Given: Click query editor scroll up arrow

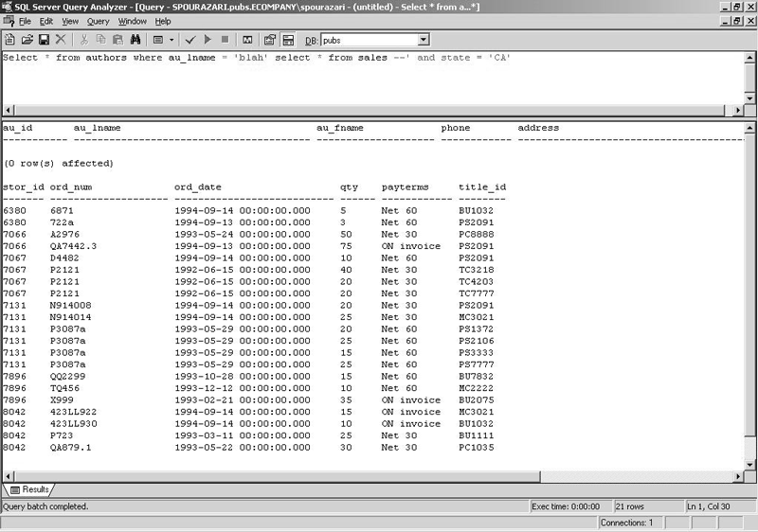Looking at the screenshot, I should [x=749, y=58].
